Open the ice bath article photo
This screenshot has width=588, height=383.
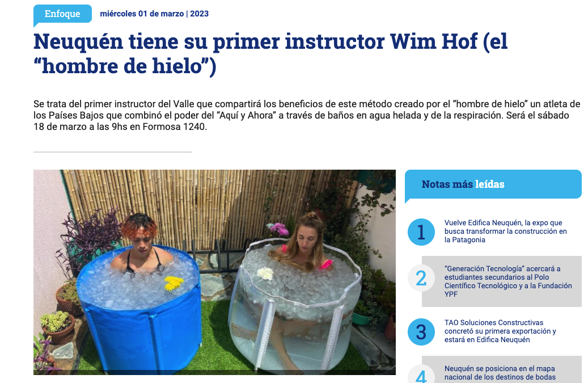[214, 272]
